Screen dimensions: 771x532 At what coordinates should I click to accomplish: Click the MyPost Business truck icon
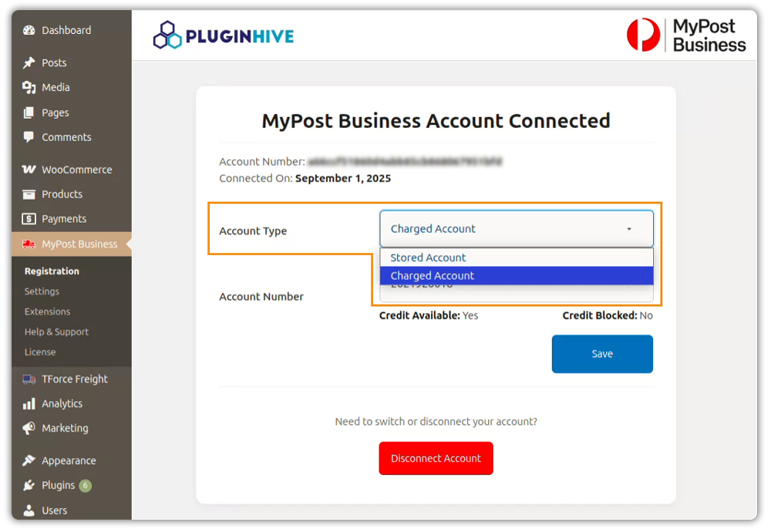[29, 244]
